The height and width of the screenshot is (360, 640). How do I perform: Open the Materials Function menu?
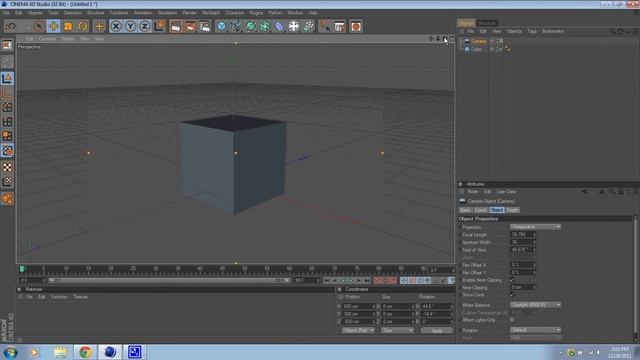pos(59,297)
